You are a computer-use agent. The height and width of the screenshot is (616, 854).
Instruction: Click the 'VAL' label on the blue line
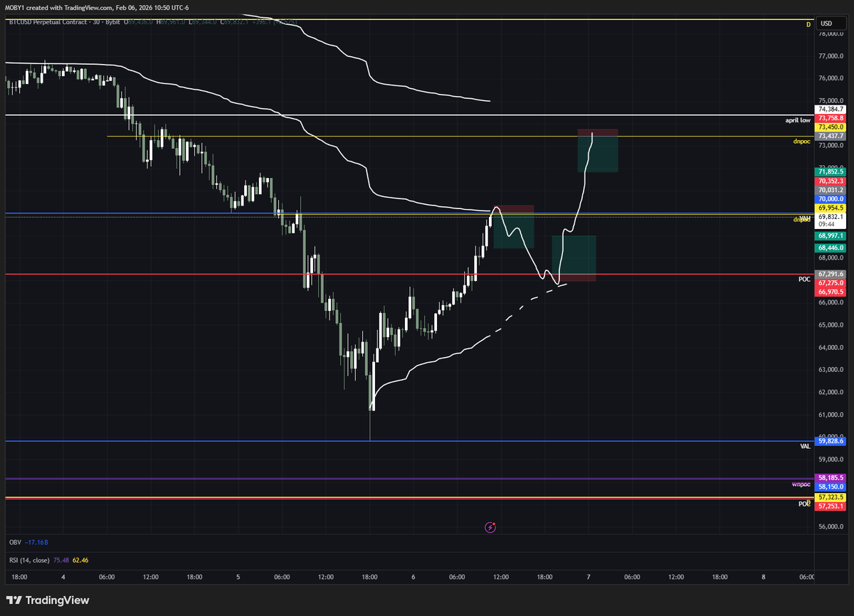point(805,447)
